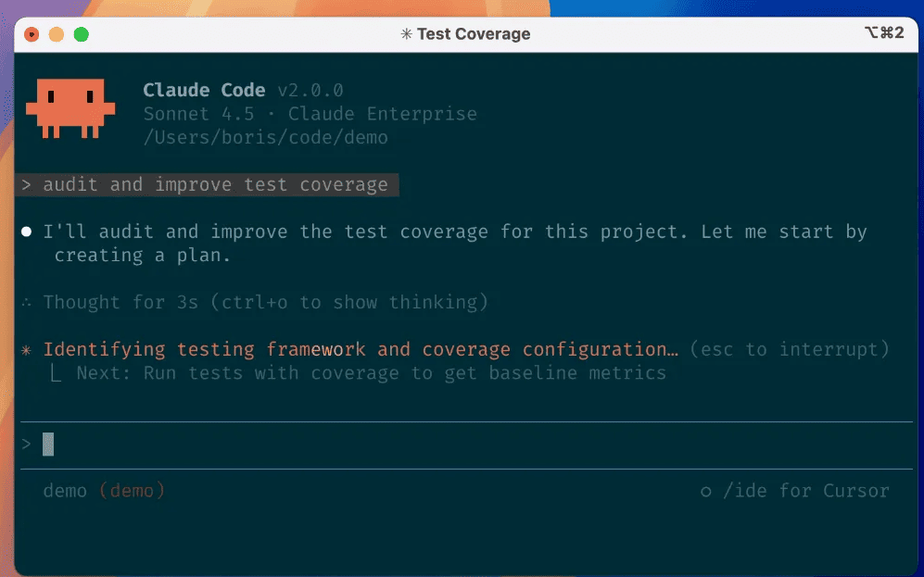924x577 pixels.
Task: Click the yellow minimize window button
Action: (x=56, y=34)
